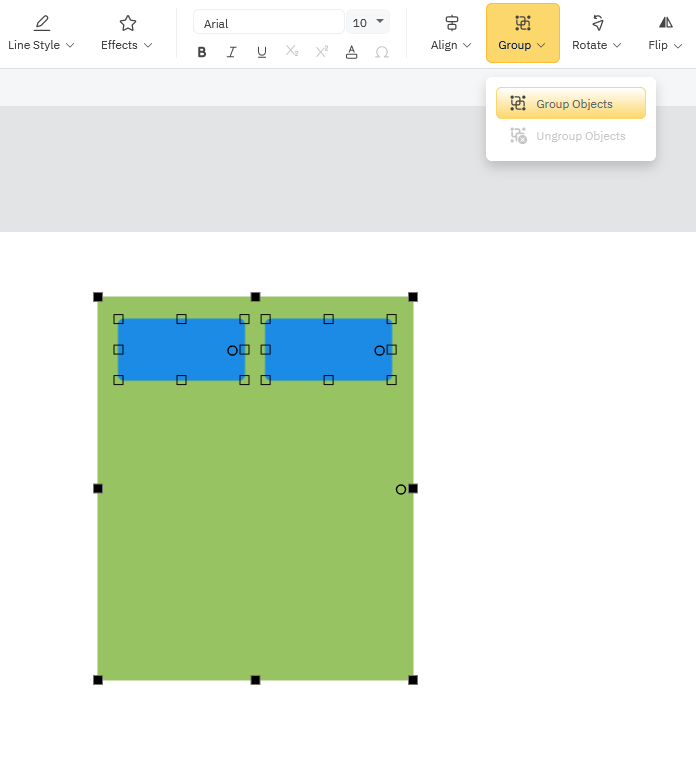Viewport: 696px width, 759px height.
Task: Click the right blue rectangle's circular handle
Action: [379, 350]
